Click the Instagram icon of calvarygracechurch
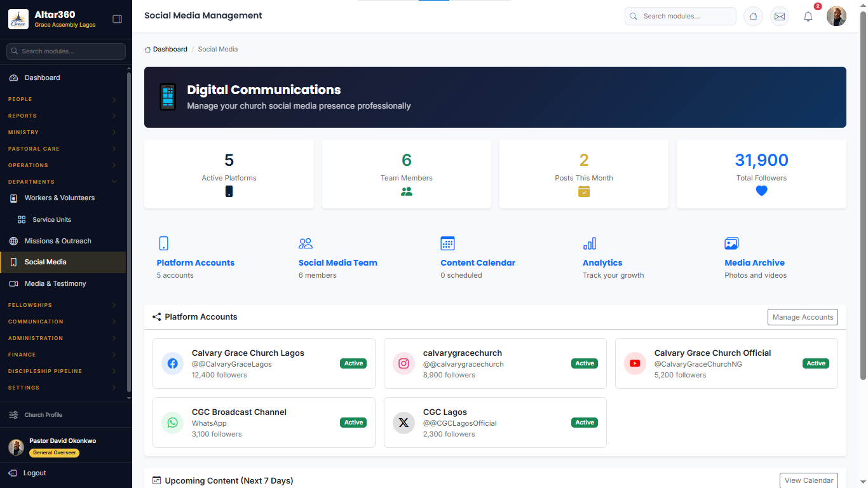 pyautogui.click(x=404, y=363)
